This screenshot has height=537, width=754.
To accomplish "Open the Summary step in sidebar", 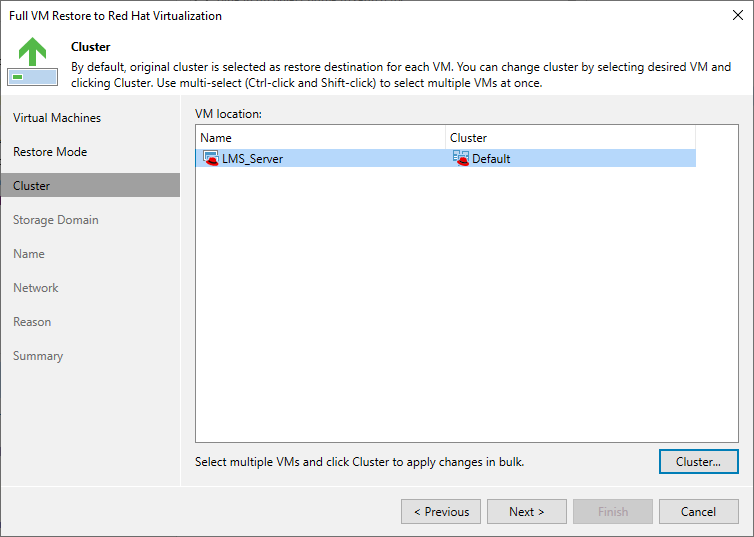I will [38, 356].
